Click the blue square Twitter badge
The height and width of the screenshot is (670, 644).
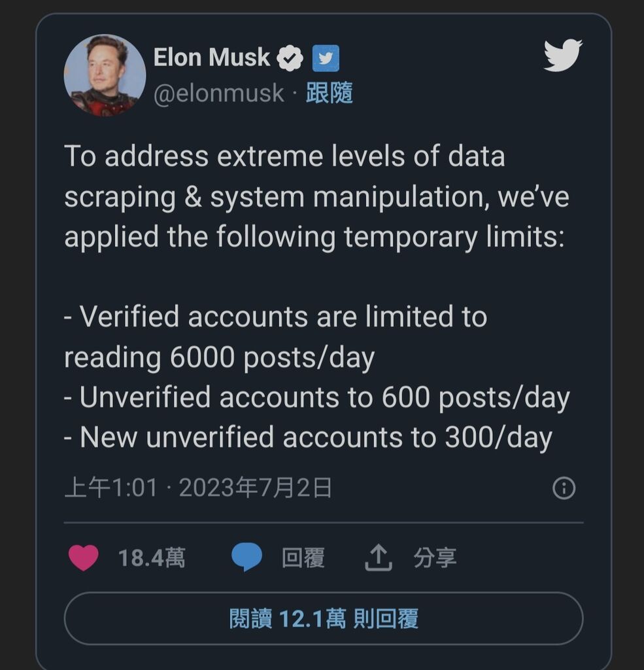pos(326,58)
